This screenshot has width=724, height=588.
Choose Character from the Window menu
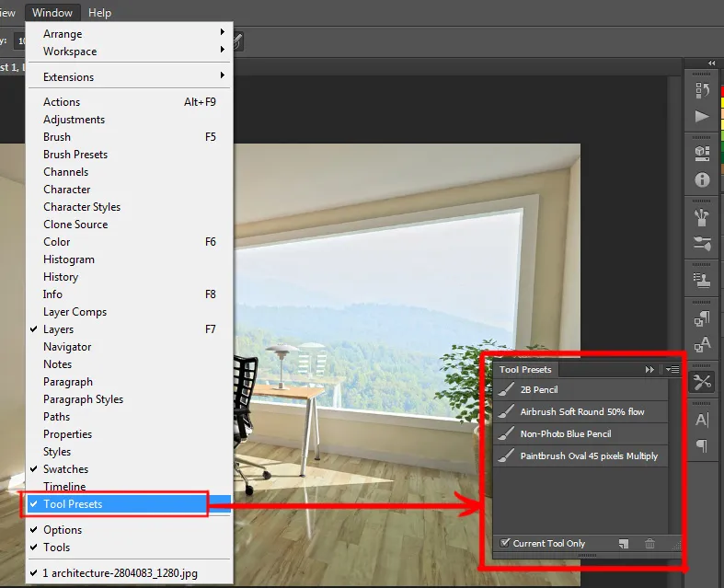coord(130,190)
